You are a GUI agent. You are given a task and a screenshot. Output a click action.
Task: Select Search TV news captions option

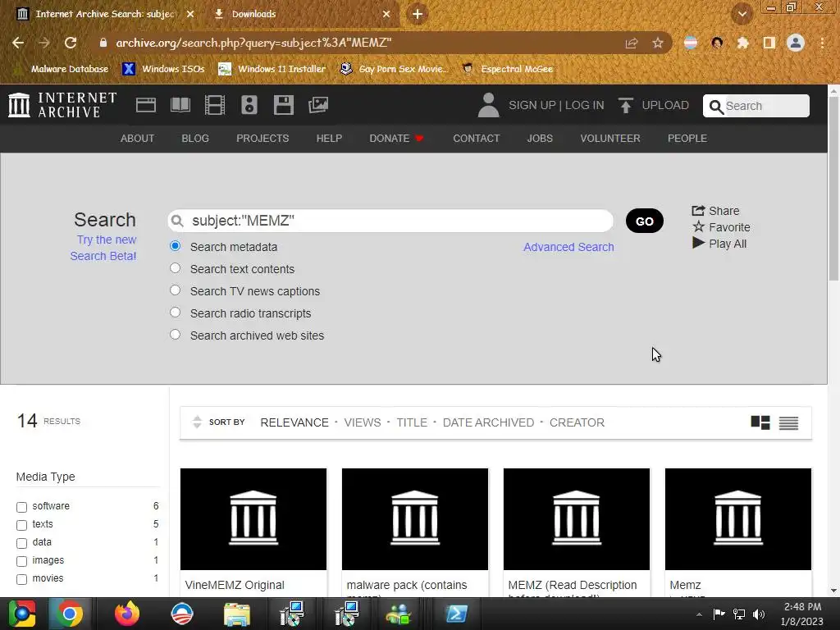point(176,290)
